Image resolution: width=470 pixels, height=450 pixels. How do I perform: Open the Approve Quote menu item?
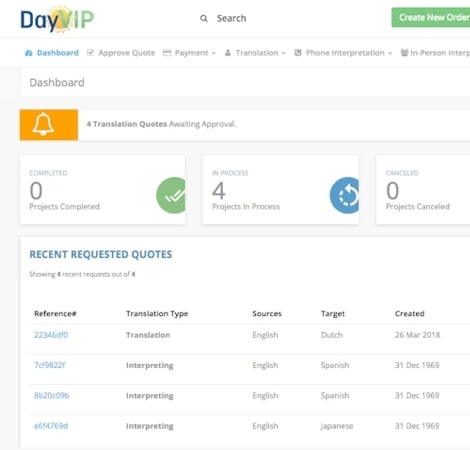pyautogui.click(x=121, y=53)
